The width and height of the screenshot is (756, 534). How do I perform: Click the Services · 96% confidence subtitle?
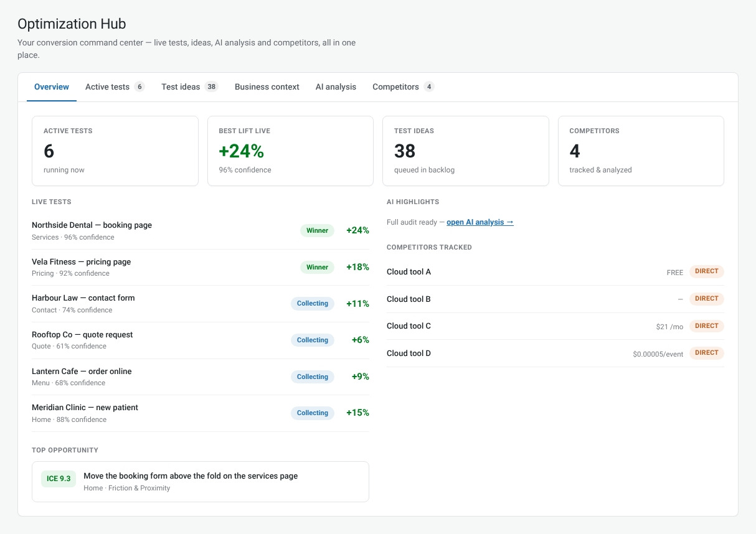73,237
